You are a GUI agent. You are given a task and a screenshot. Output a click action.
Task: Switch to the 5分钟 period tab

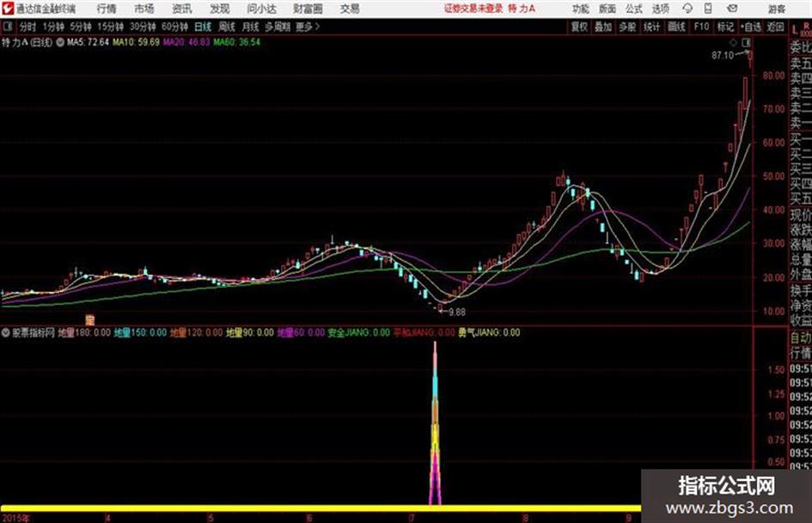81,27
